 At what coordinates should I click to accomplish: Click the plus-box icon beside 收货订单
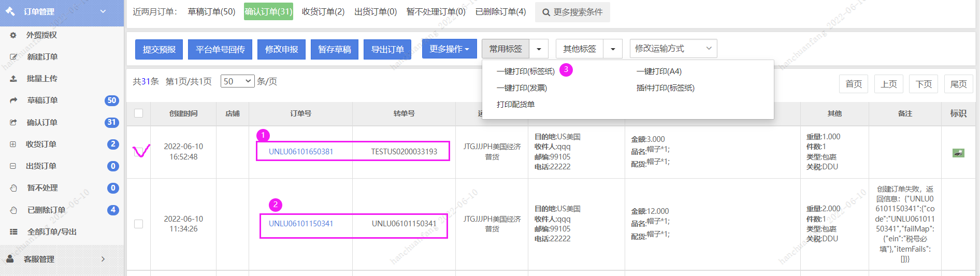click(13, 144)
